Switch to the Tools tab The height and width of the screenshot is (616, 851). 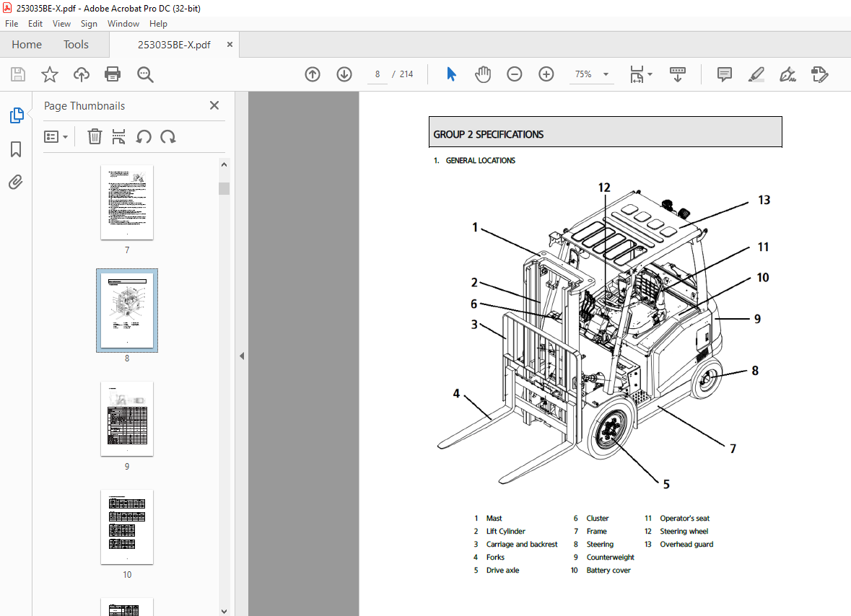76,45
